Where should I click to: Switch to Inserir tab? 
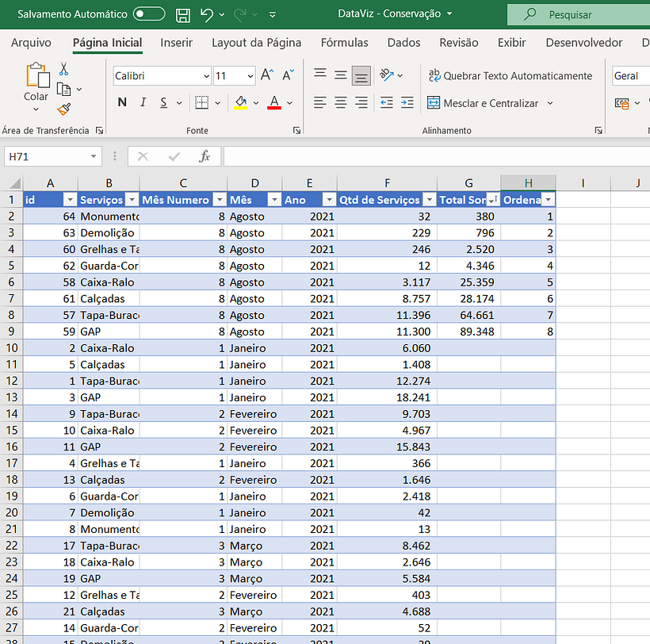(176, 43)
